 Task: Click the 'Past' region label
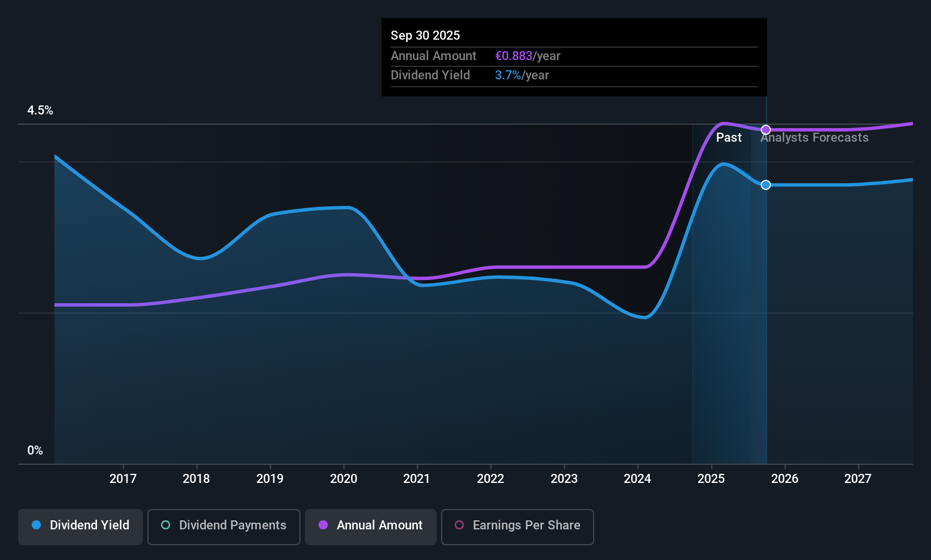[x=729, y=138]
